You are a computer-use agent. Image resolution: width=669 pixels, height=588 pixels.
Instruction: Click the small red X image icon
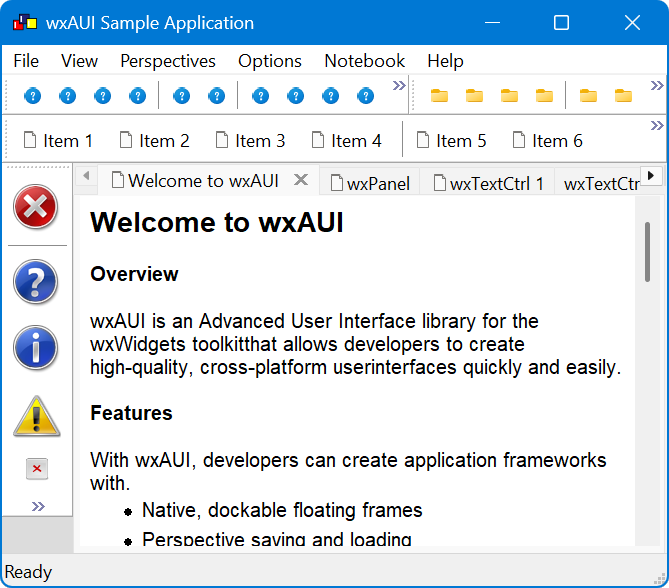click(37, 469)
